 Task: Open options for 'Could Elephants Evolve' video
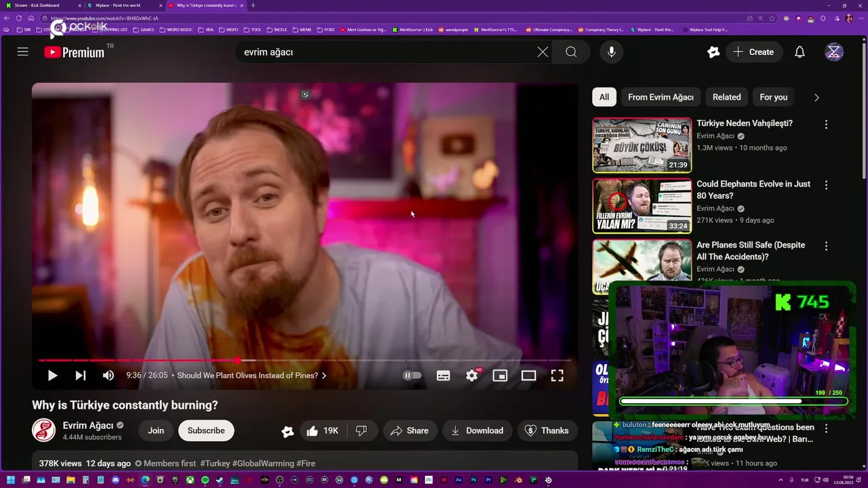[826, 185]
